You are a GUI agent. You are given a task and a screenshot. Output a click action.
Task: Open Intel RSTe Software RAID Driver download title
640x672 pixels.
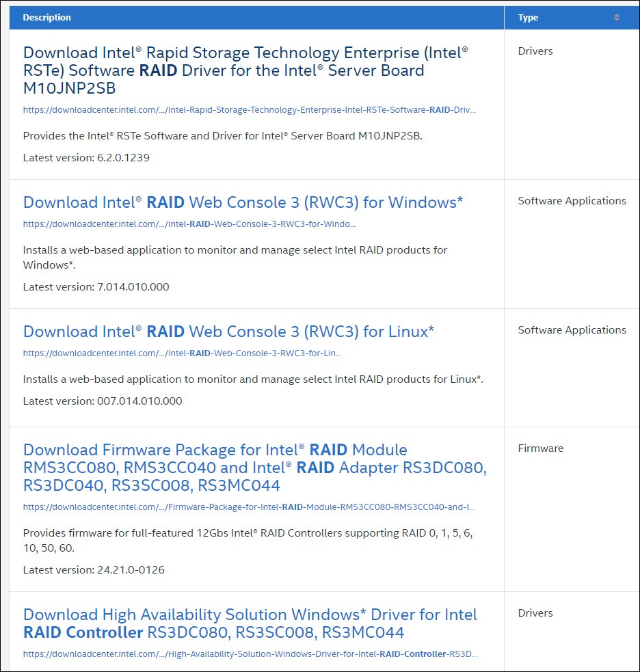point(245,70)
